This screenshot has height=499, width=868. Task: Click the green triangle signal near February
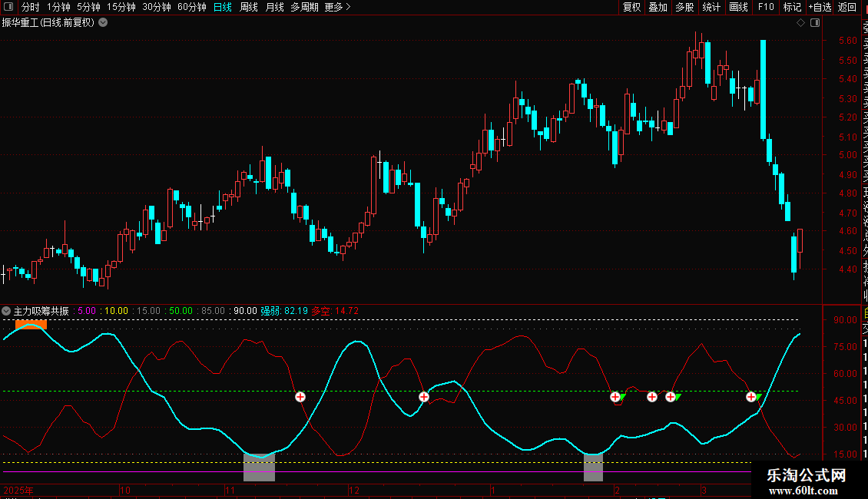tap(623, 396)
